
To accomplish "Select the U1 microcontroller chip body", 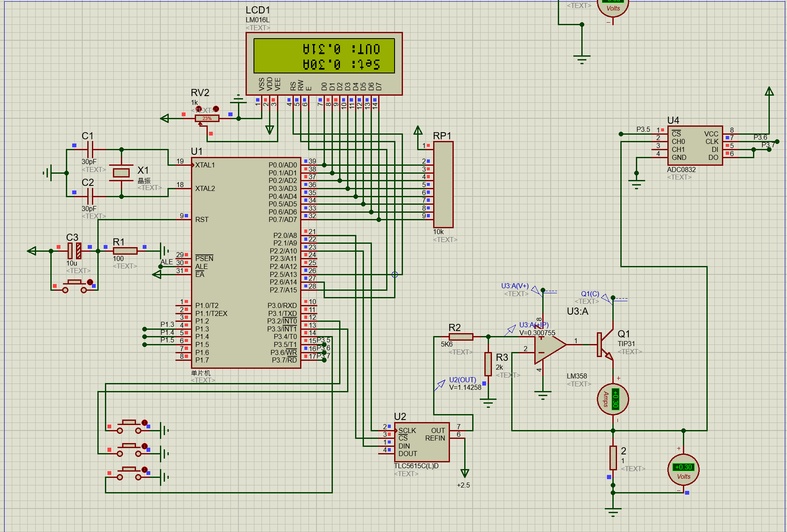I will click(246, 263).
